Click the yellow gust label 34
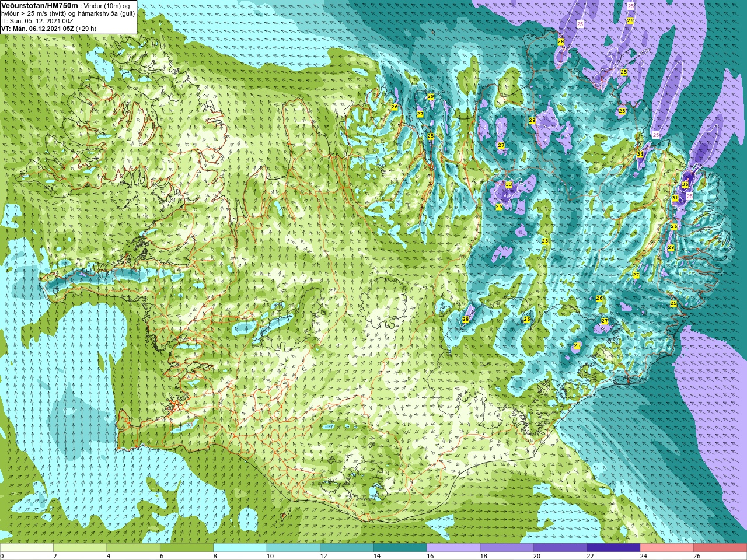 click(640, 154)
